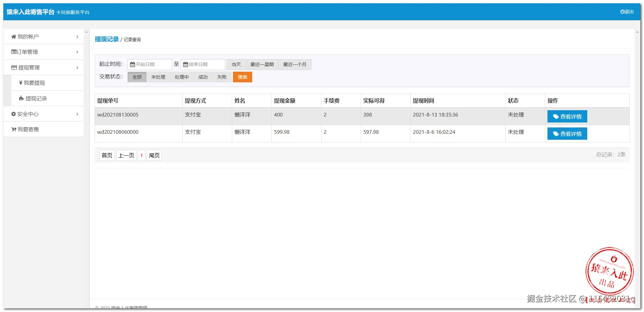Click timestamp 2021-8-13 18:35:36
Screen dimensions: 644x312
435,115
